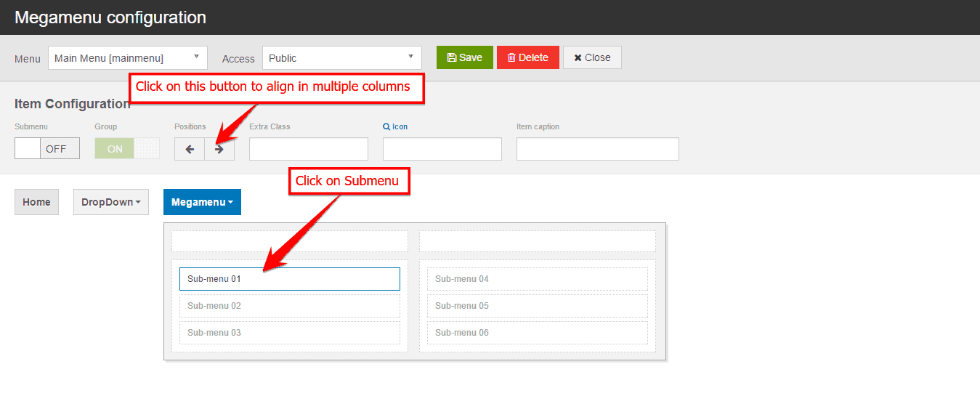
Task: Select the Home menu item
Action: click(x=36, y=202)
